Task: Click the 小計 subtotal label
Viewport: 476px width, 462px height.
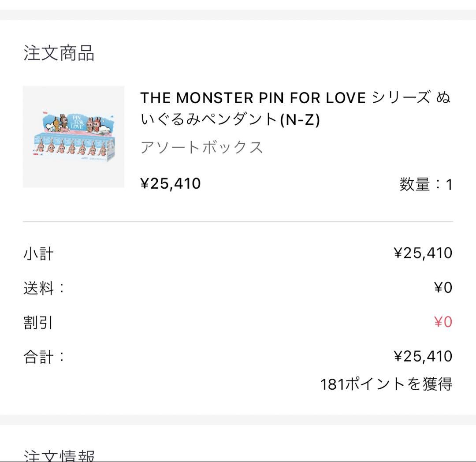Action: pos(38,254)
